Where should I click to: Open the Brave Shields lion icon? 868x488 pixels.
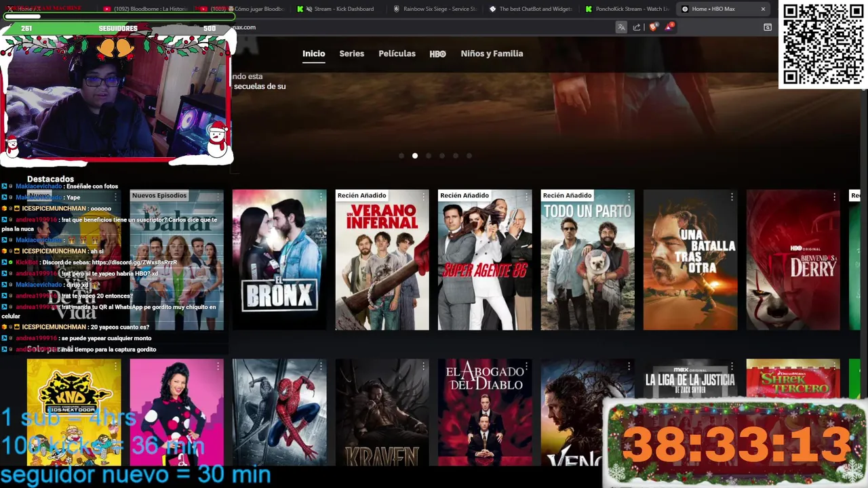pos(653,27)
